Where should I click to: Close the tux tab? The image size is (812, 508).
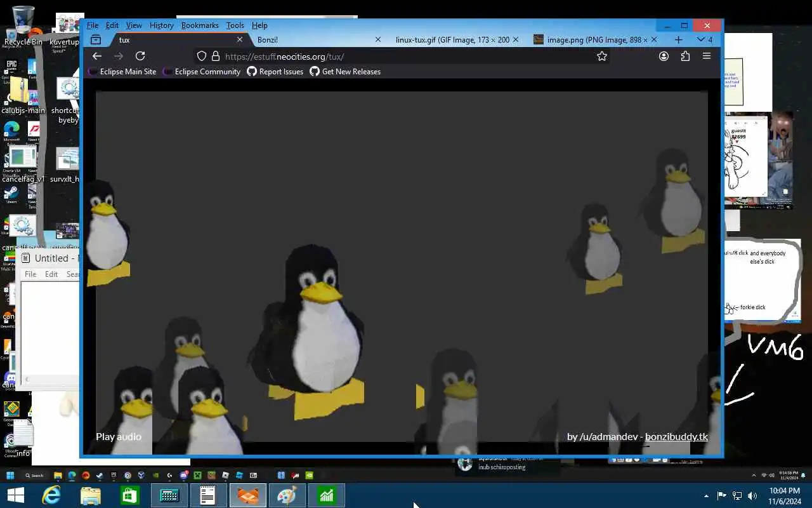(240, 39)
